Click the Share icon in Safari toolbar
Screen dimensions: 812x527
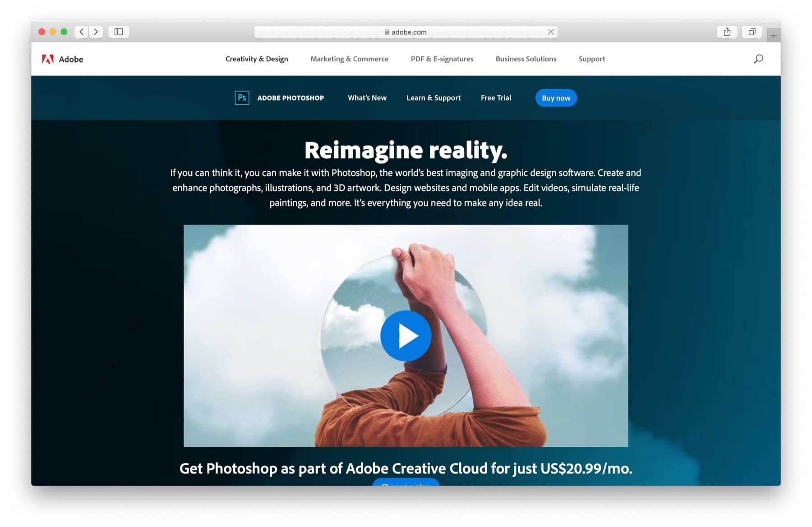(x=727, y=32)
